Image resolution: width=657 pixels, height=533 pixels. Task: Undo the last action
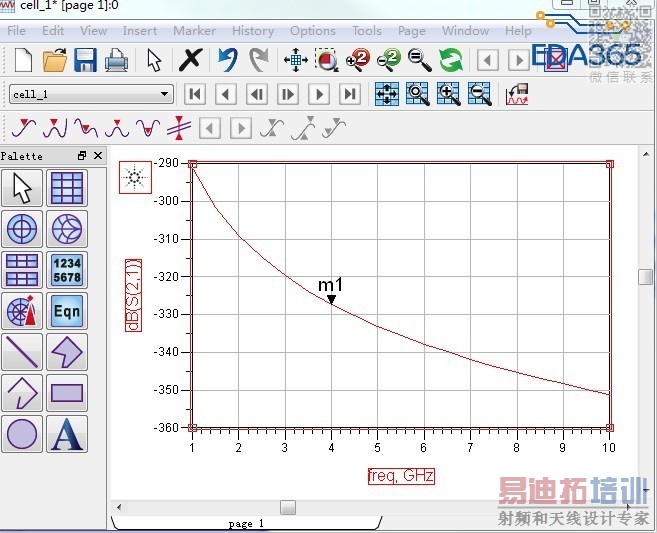point(228,60)
